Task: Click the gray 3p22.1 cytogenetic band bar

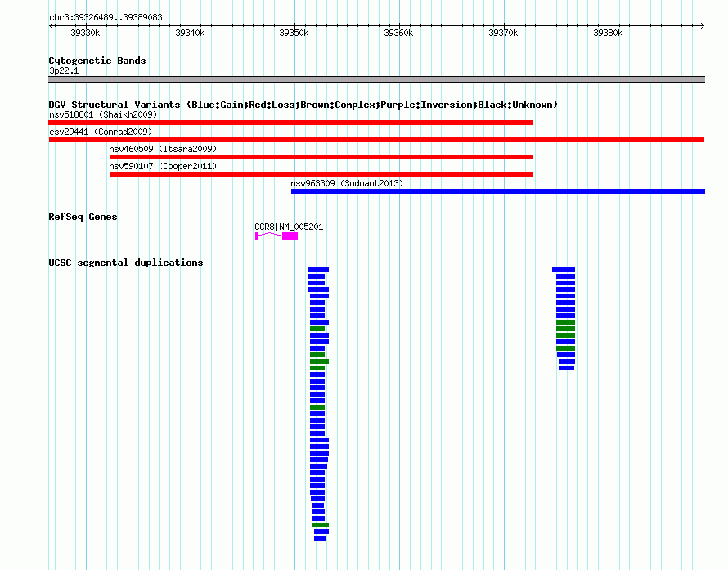Action: pos(376,79)
